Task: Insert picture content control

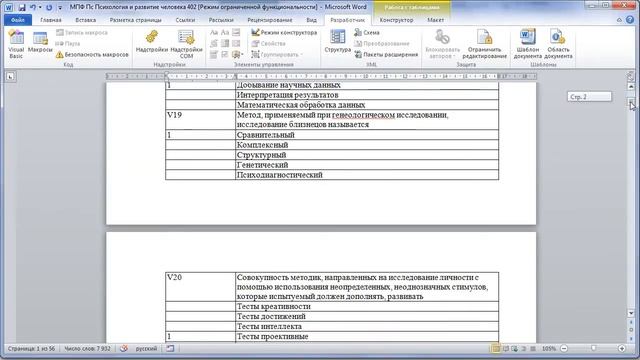Action: 236,32
